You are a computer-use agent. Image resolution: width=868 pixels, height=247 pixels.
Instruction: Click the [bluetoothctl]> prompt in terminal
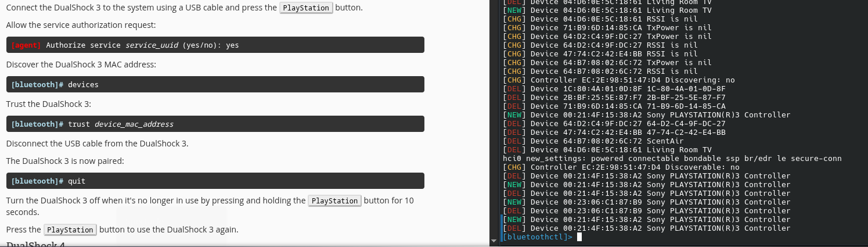538,237
